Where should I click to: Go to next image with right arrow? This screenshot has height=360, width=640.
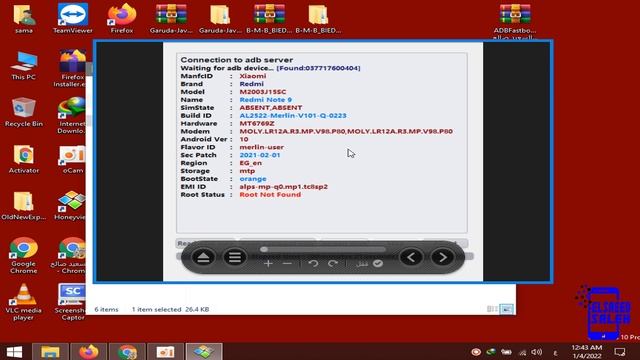click(x=442, y=258)
